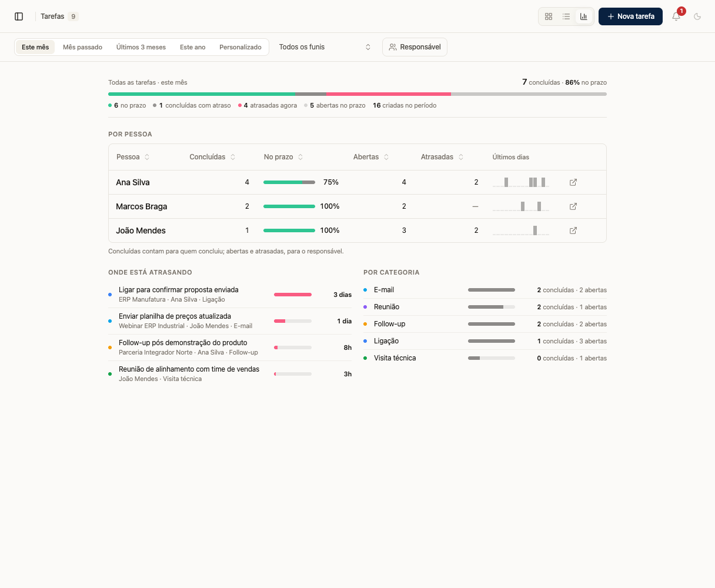Viewport: 715px width, 588px height.
Task: Open Ana Silva's external link icon
Action: 573,182
